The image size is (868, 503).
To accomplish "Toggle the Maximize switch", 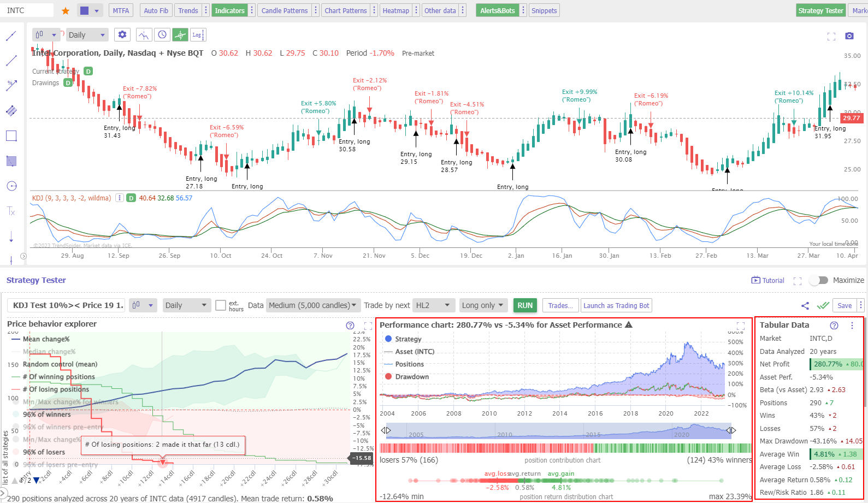I will [818, 280].
